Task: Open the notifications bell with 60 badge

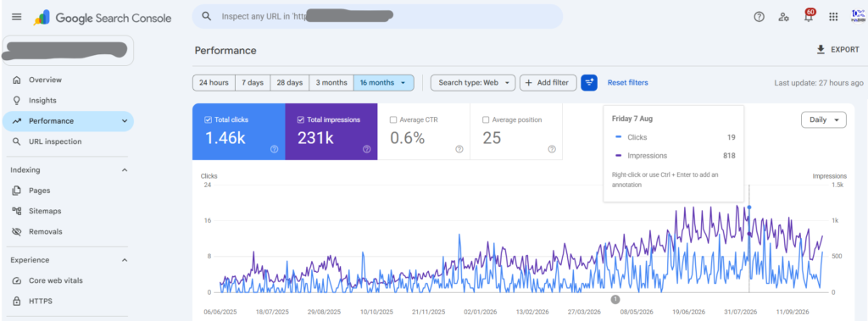Action: [810, 15]
